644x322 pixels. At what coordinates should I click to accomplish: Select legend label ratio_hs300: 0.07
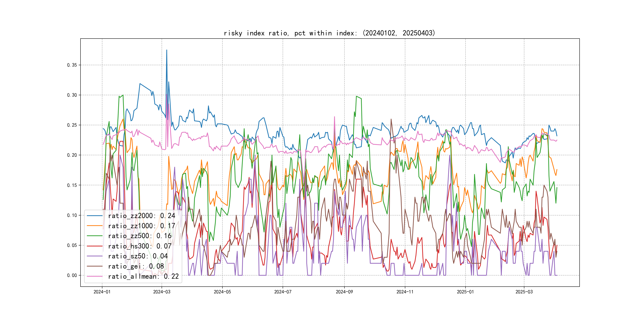coord(140,246)
